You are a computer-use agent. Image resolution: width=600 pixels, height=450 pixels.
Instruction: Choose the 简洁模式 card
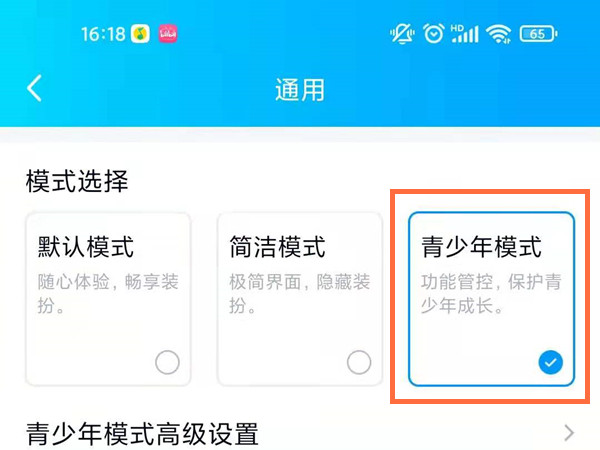pyautogui.click(x=300, y=299)
